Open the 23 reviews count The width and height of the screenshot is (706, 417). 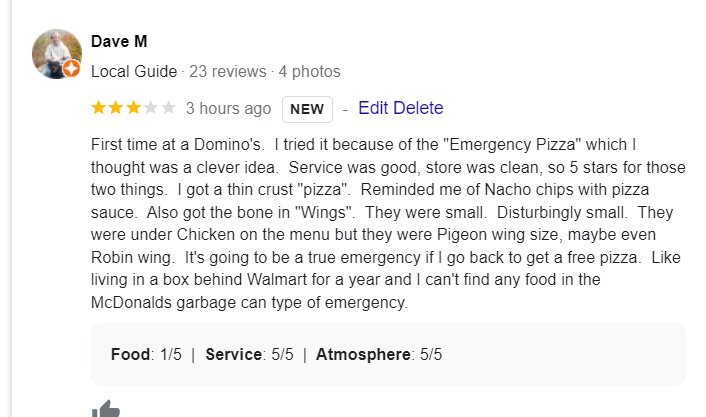pyautogui.click(x=227, y=72)
